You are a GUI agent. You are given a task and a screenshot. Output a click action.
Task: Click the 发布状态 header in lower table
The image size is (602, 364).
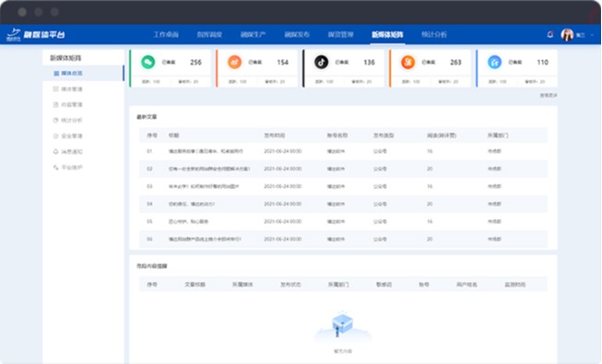click(x=290, y=285)
